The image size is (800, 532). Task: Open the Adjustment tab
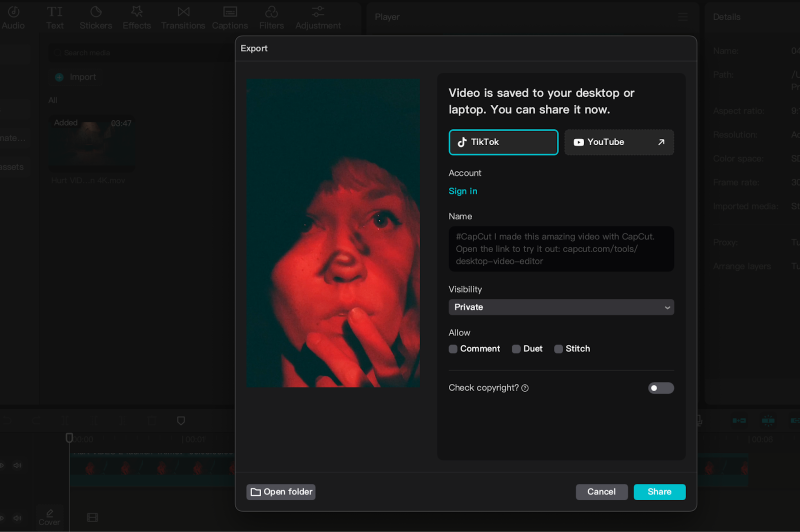point(318,17)
